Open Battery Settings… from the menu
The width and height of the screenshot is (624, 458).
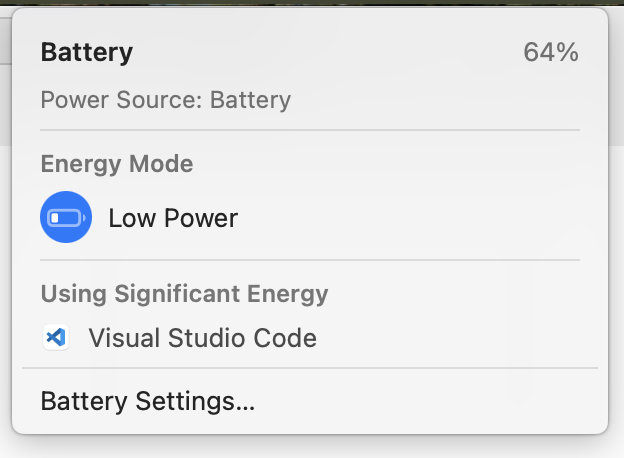(148, 401)
